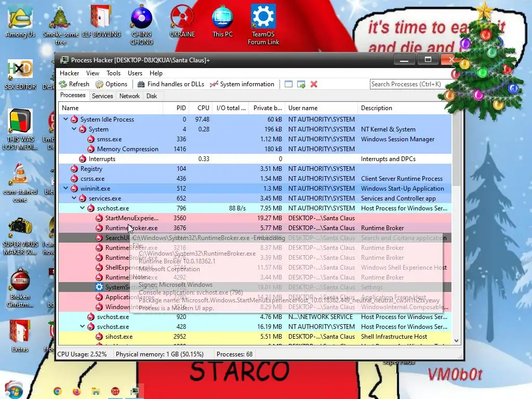The height and width of the screenshot is (399, 532).
Task: Sort by the I/O total column header
Action: [x=231, y=108]
